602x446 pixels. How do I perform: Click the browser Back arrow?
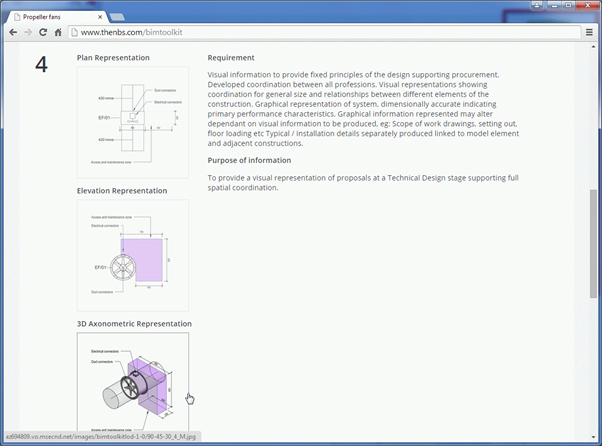point(13,32)
